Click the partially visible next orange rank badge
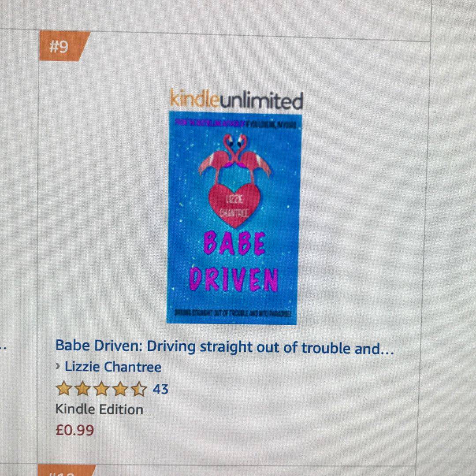Image resolution: width=476 pixels, height=476 pixels. (67, 470)
